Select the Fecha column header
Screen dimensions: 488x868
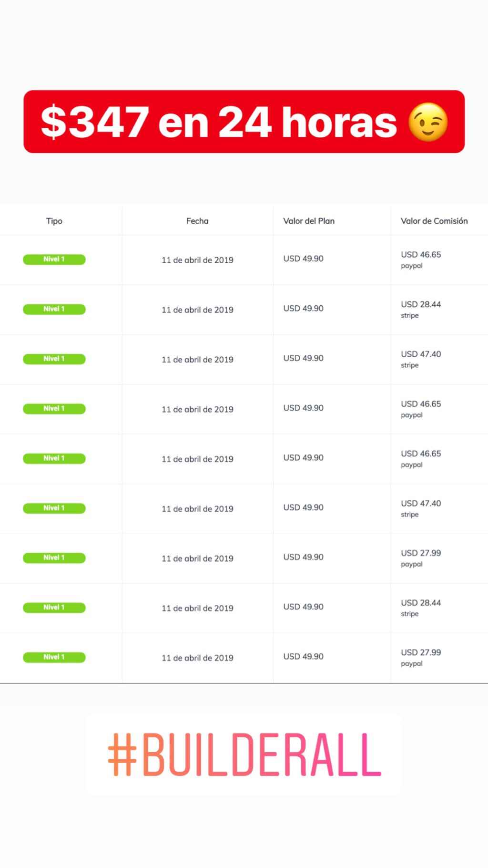point(197,221)
